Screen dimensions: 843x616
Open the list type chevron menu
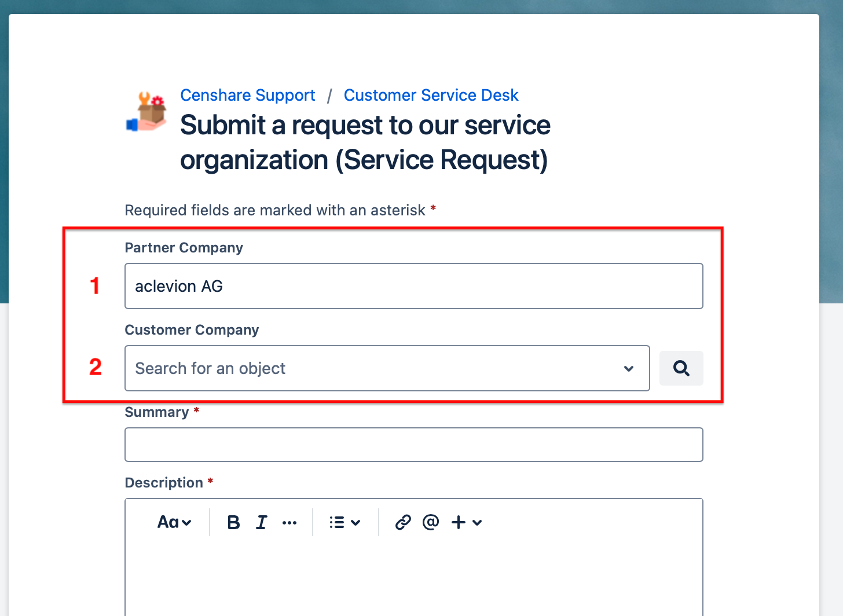click(x=355, y=522)
